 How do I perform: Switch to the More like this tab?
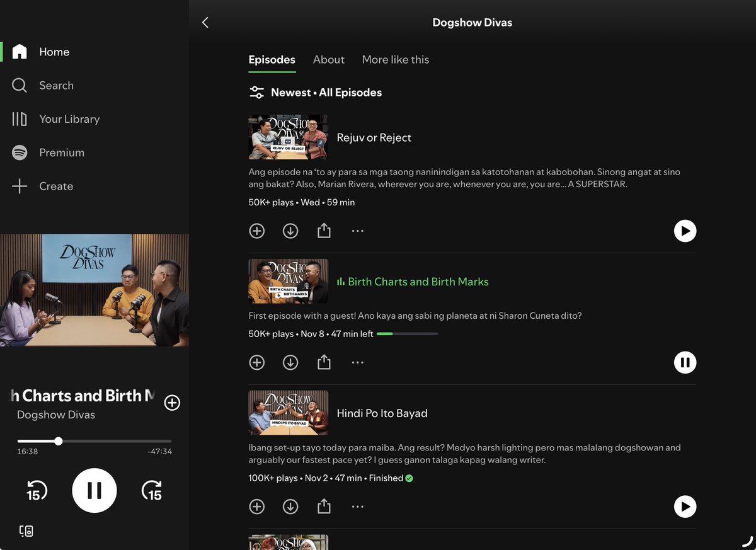pyautogui.click(x=396, y=60)
